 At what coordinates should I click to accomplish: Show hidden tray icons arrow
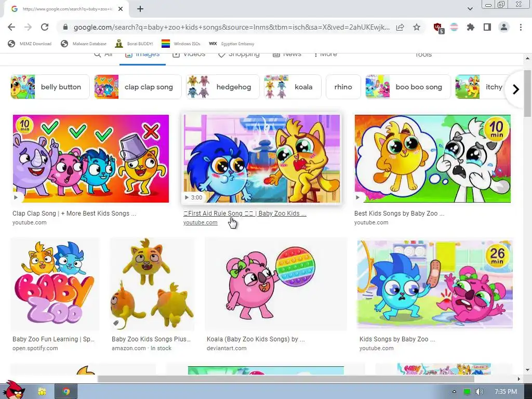(454, 392)
